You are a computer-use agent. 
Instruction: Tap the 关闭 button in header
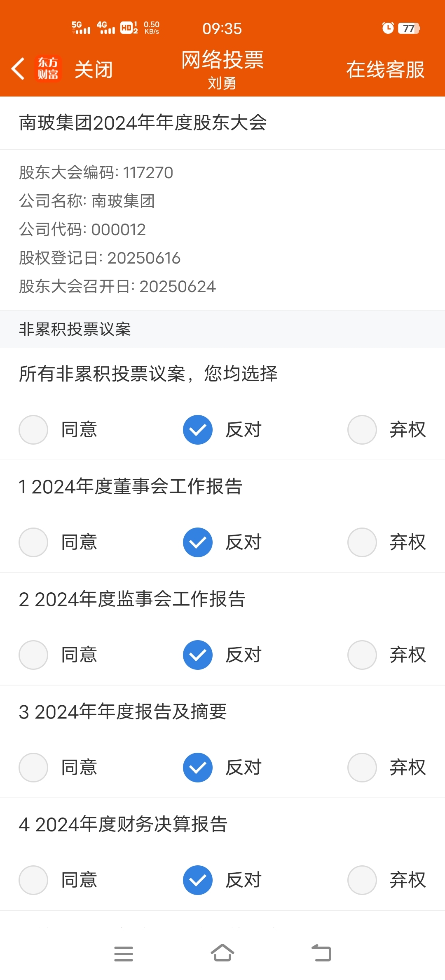point(94,69)
